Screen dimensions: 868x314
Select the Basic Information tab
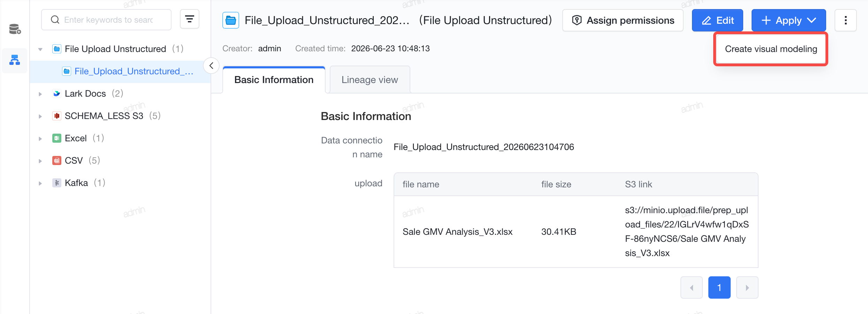click(274, 80)
